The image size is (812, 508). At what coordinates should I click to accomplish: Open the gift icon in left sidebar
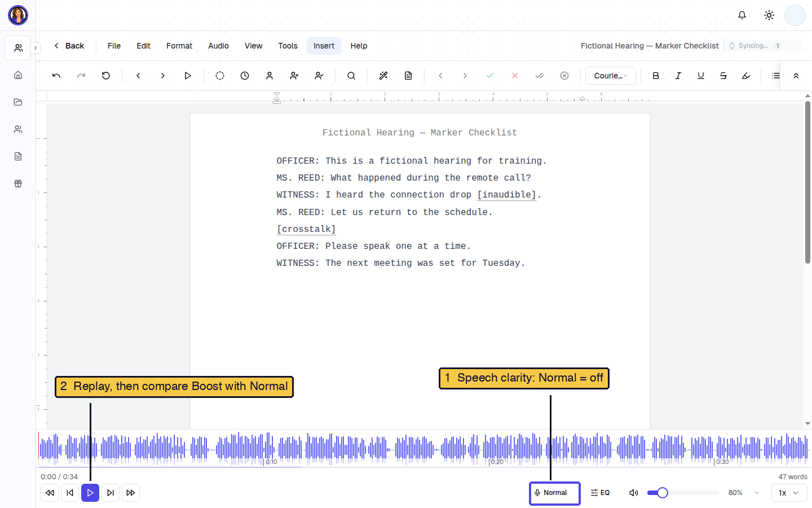click(x=18, y=183)
